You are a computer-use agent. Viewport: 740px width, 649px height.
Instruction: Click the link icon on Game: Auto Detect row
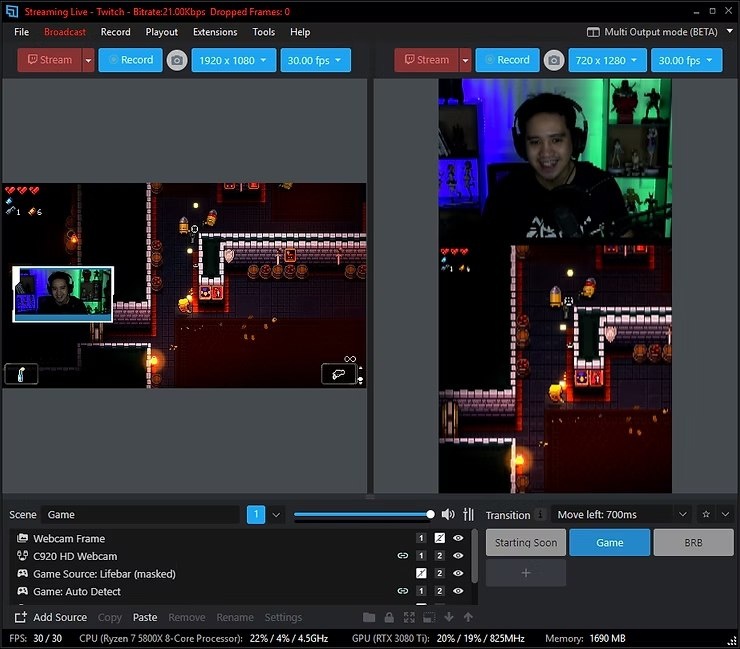point(403,591)
